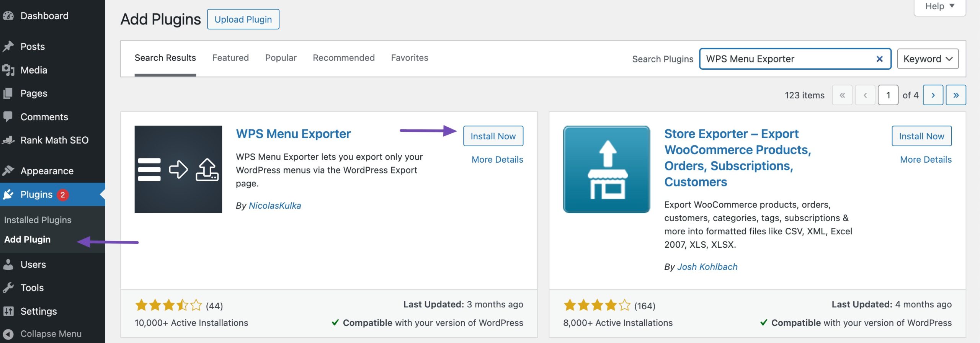Open the Keyword search type dropdown
This screenshot has width=980, height=343.
pyautogui.click(x=928, y=59)
